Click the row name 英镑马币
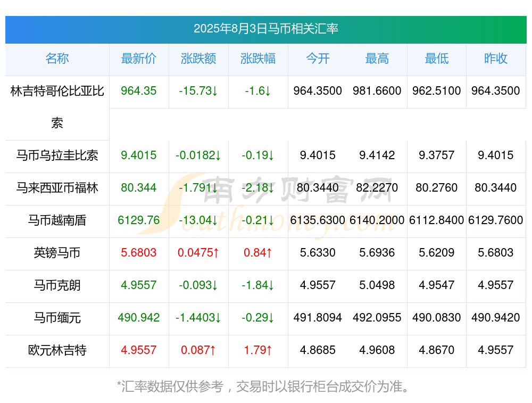Viewport: 532px width, 403px height. (57, 252)
